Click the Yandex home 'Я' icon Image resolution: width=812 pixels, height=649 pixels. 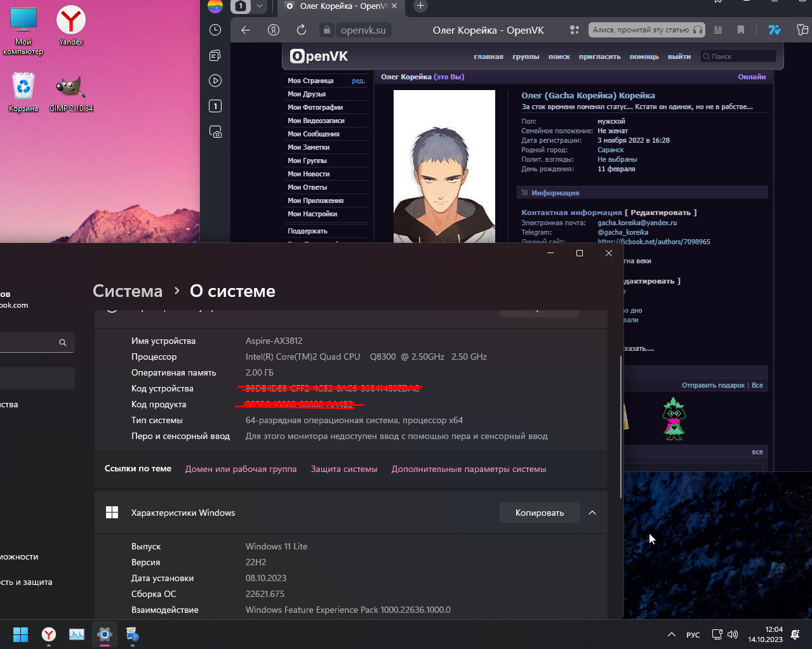click(274, 30)
